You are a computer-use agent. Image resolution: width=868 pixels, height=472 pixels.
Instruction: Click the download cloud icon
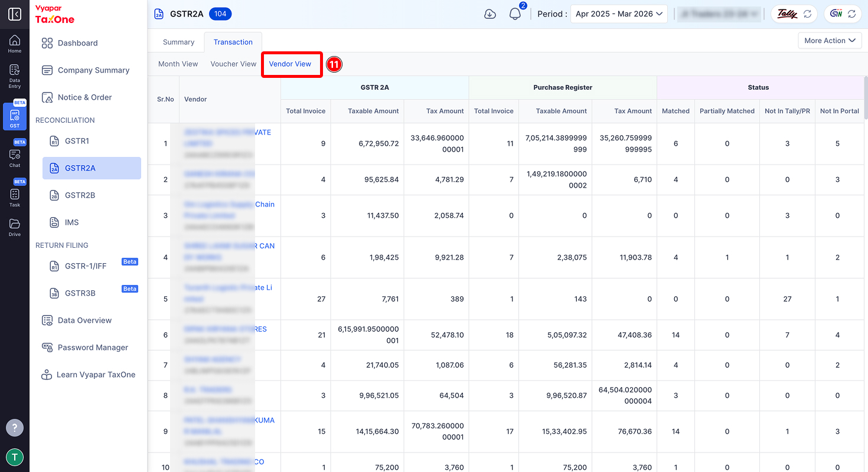490,14
